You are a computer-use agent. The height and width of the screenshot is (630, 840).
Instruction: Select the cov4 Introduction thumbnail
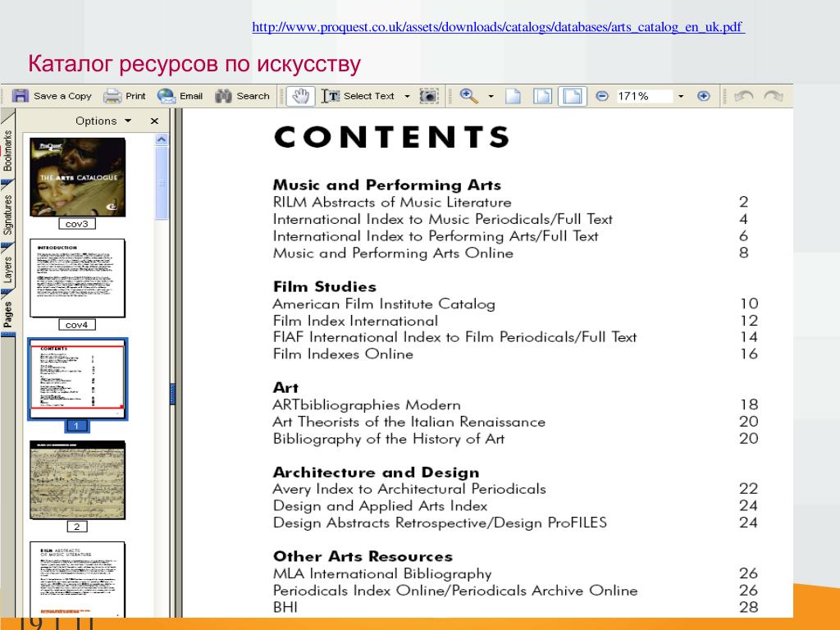pos(78,278)
